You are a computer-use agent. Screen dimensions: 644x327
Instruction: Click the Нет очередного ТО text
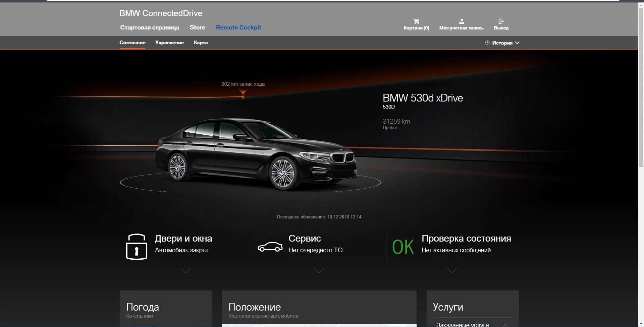pyautogui.click(x=315, y=250)
